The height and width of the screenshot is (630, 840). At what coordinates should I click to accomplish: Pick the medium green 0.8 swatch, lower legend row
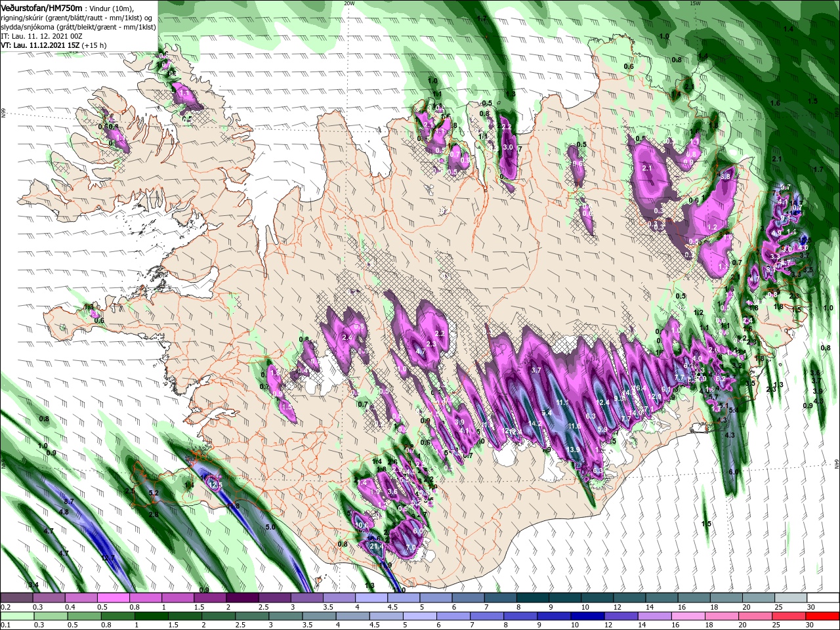(x=118, y=616)
